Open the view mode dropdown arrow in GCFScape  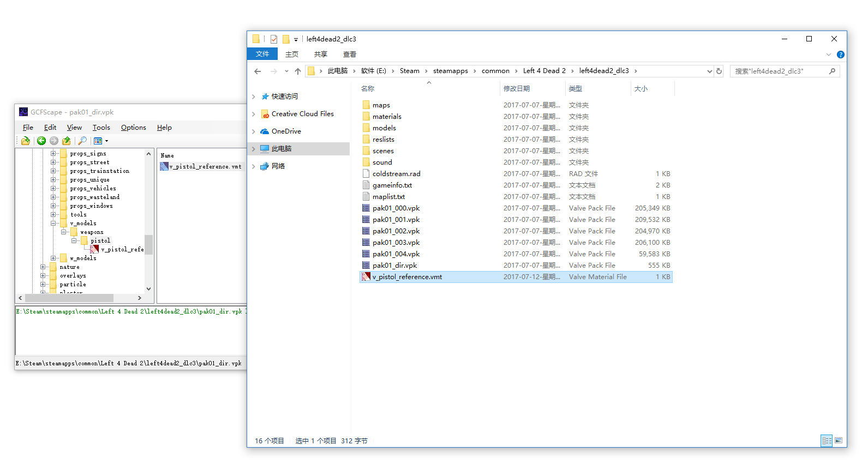point(106,141)
